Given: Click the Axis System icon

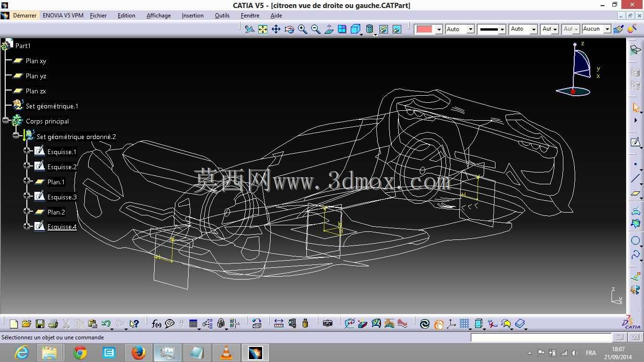Looking at the screenshot, I should tap(451, 324).
